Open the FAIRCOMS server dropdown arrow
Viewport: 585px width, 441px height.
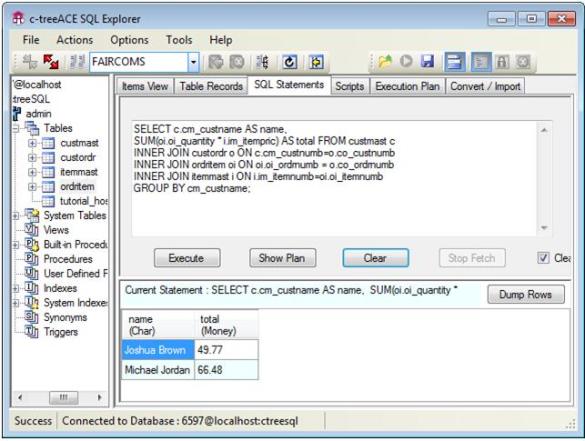(x=193, y=62)
